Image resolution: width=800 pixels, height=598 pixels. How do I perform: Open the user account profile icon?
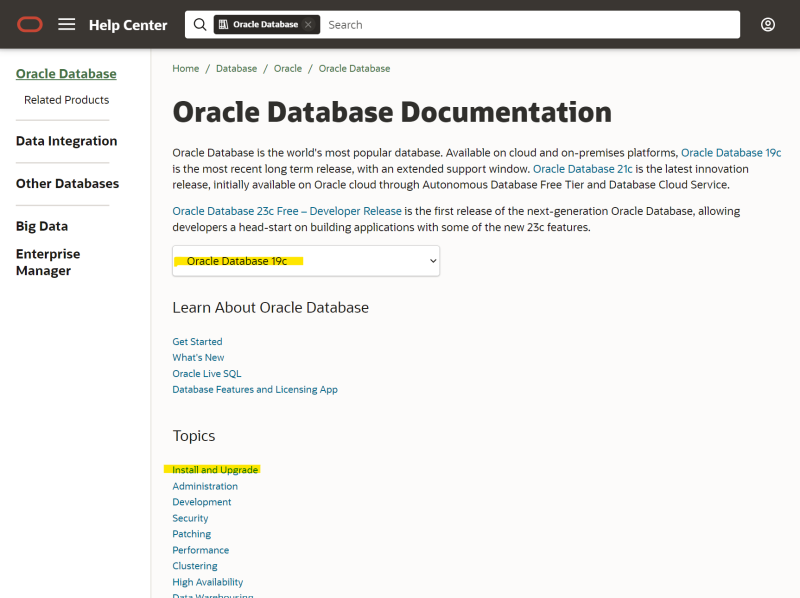point(767,24)
